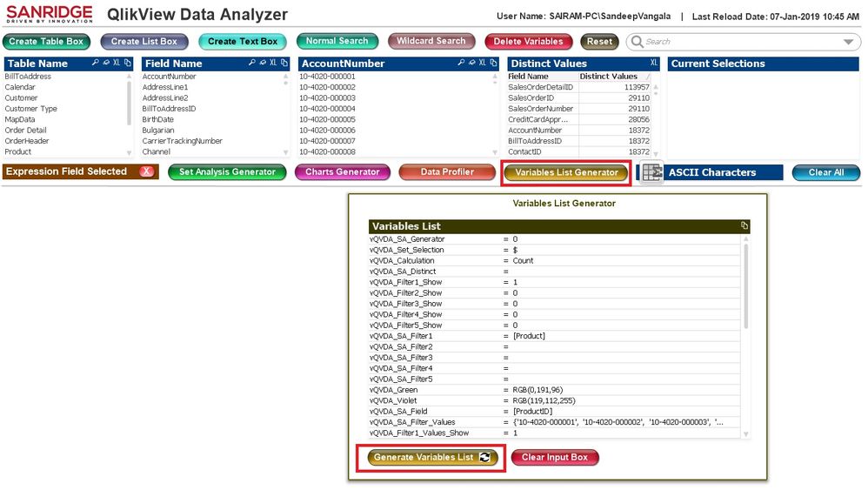Viewport: 868px width, 490px height.
Task: Send AccountNumber list to Excel
Action: 482,63
